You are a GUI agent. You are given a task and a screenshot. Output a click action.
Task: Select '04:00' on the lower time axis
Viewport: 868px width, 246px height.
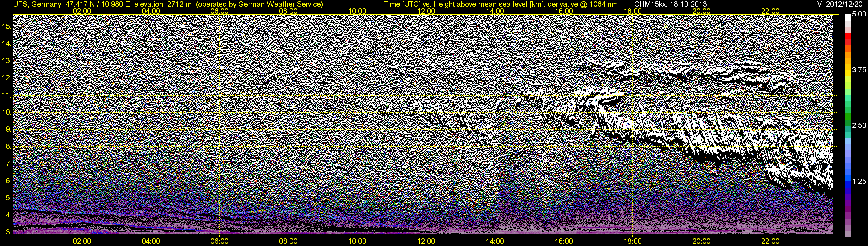point(151,241)
